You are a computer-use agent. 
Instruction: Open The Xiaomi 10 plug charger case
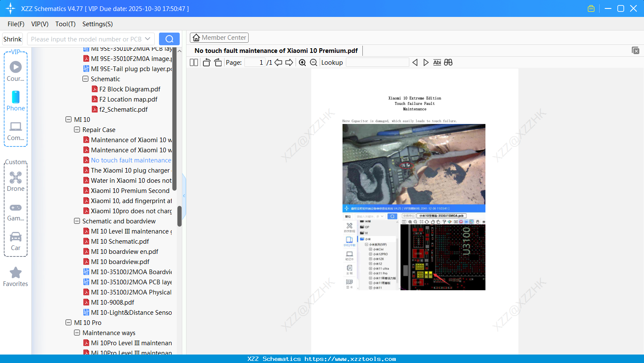point(126,170)
